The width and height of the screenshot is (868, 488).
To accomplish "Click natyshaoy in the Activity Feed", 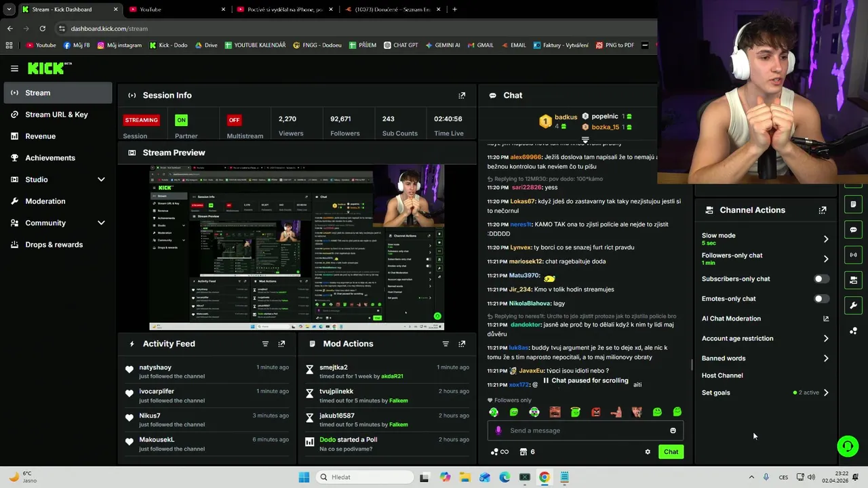I will [155, 367].
